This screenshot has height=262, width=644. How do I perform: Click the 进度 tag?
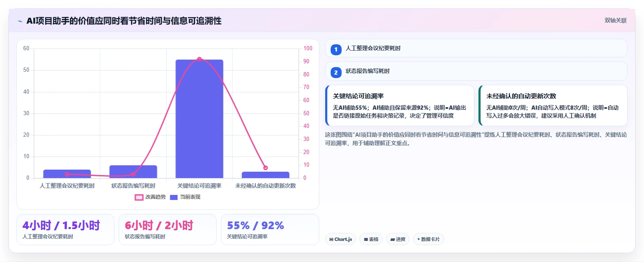click(398, 239)
